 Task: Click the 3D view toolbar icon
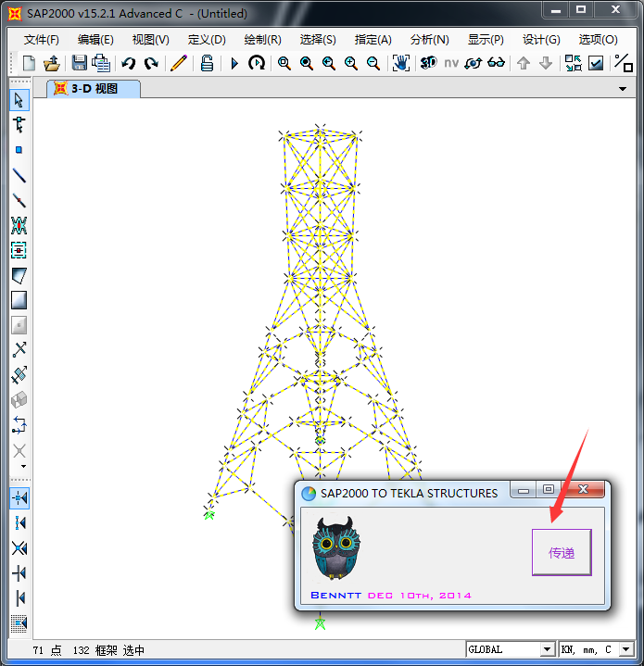[428, 63]
